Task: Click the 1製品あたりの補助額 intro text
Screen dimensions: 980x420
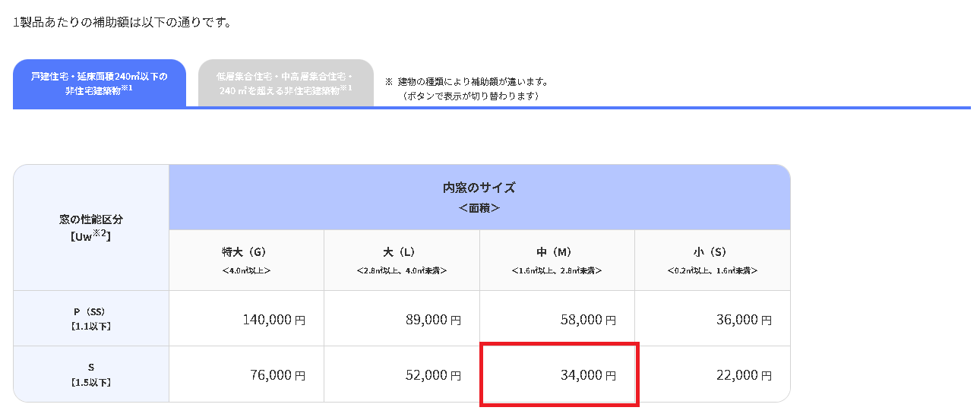Action: (x=122, y=22)
